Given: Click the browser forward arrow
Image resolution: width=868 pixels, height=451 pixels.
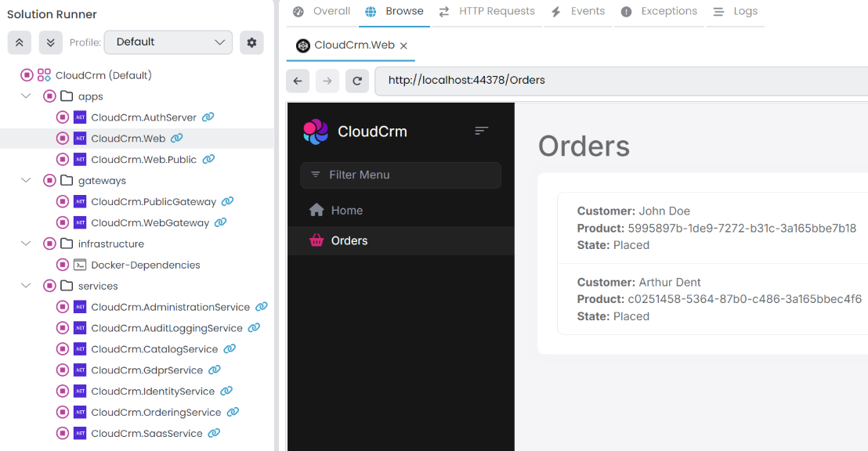Looking at the screenshot, I should tap(327, 81).
